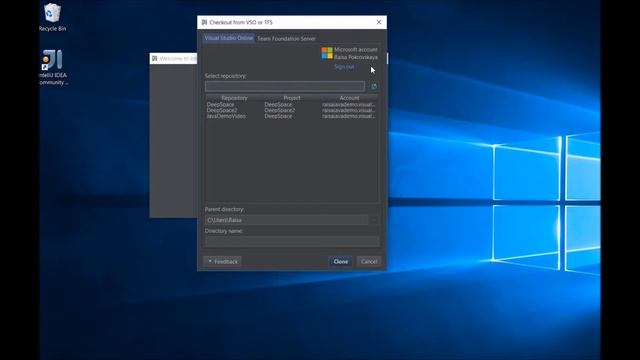This screenshot has height=360, width=640.
Task: Click the Directory name input field
Action: 292,241
